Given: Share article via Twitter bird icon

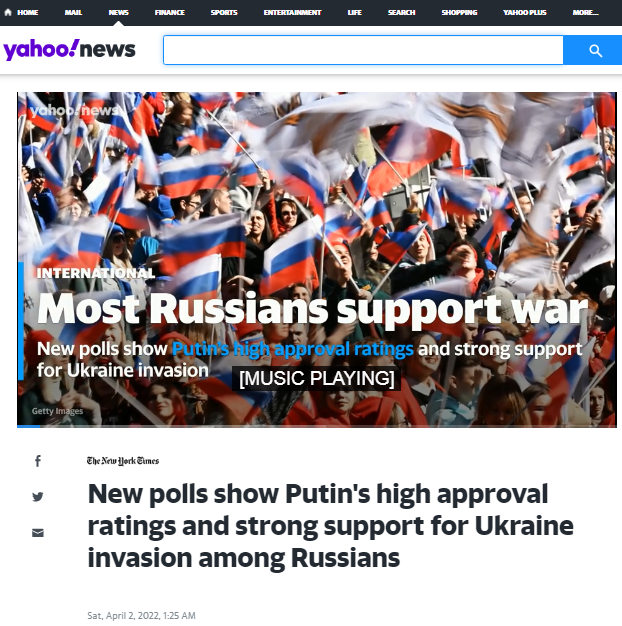Looking at the screenshot, I should tap(38, 497).
